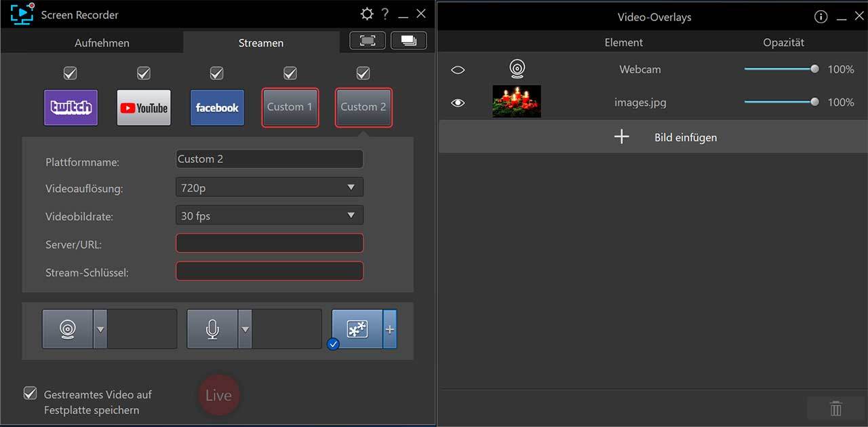Switch to the Aufnehmen tab
Image resolution: width=868 pixels, height=427 pixels.
(x=102, y=43)
